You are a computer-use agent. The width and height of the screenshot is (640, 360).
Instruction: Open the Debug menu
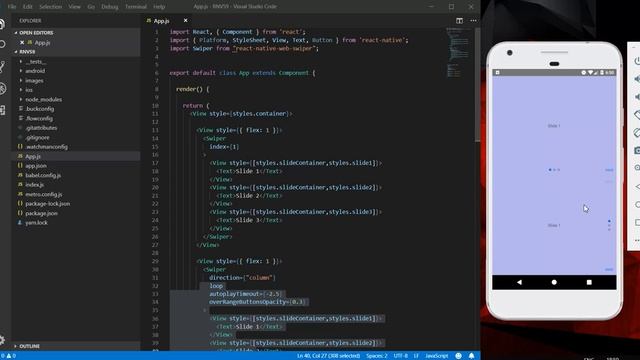(109, 7)
